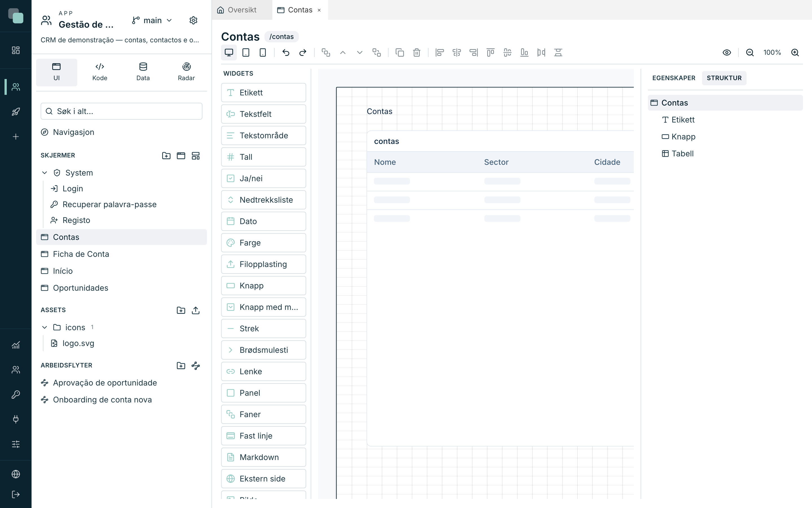
Task: Click the plus icon in left rail
Action: click(x=16, y=137)
